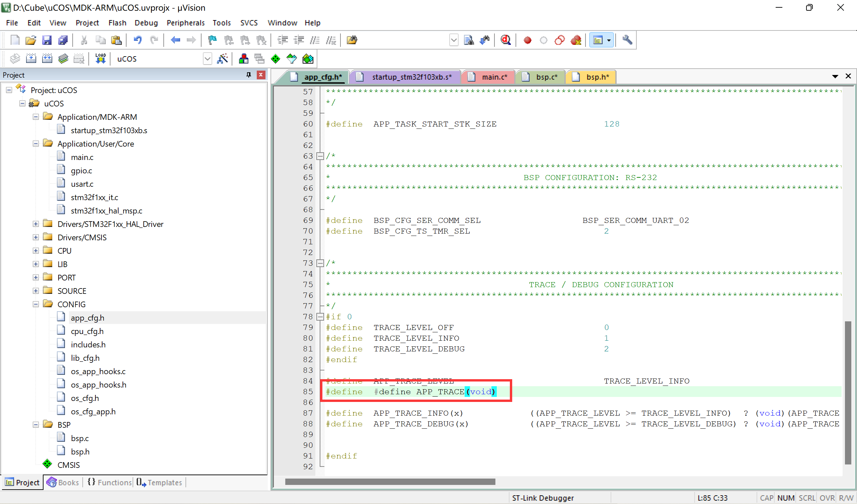
Task: Open the Peripherals menu
Action: point(185,23)
